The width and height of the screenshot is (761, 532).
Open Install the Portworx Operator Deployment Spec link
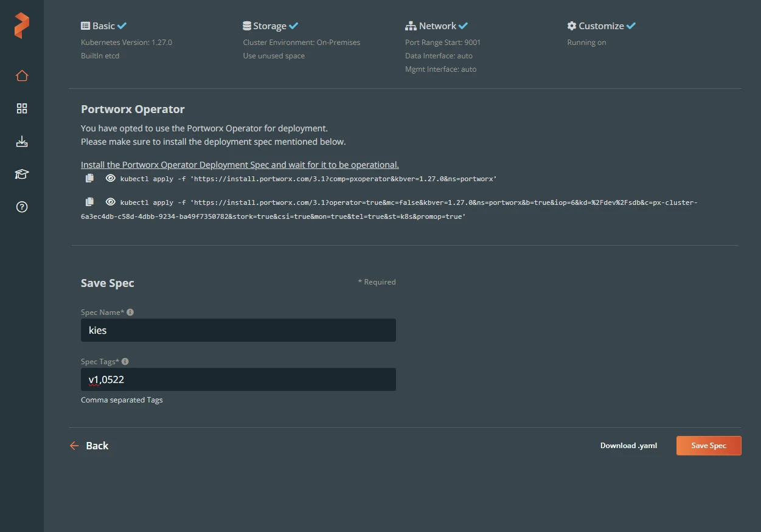(240, 165)
